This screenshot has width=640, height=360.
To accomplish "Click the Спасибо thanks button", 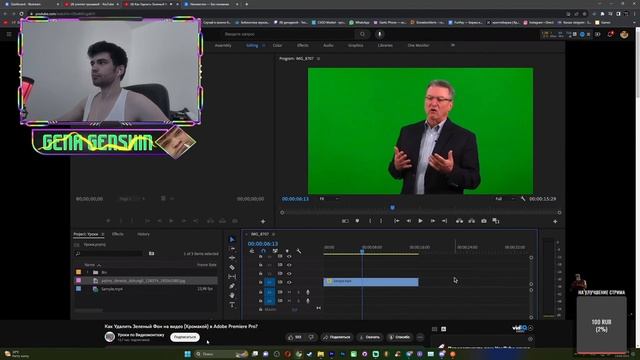I will (x=400, y=337).
